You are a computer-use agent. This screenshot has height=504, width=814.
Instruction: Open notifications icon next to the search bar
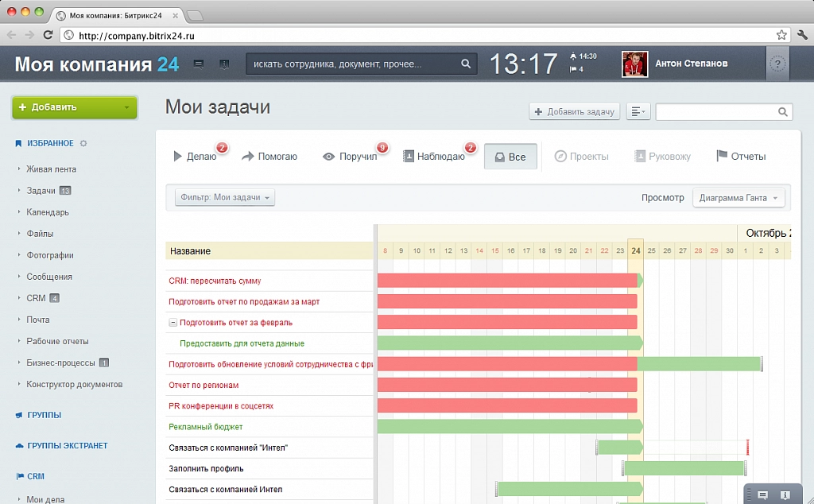point(224,64)
